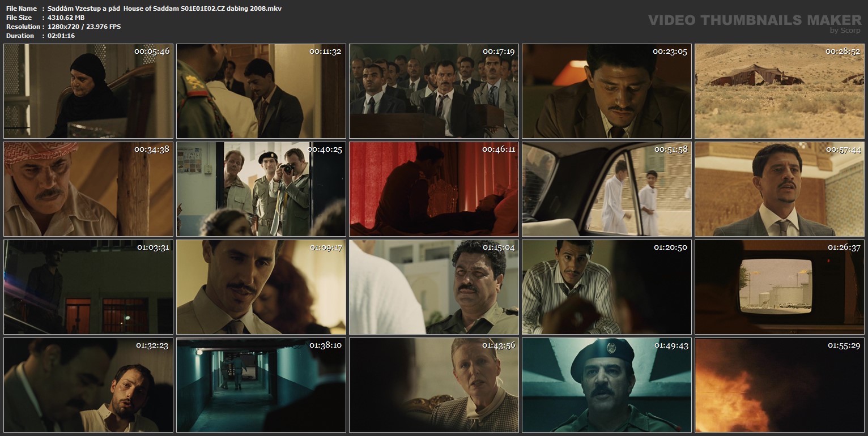
Task: Select the blonde woman thumbnail at 01:43:56
Action: click(x=433, y=385)
